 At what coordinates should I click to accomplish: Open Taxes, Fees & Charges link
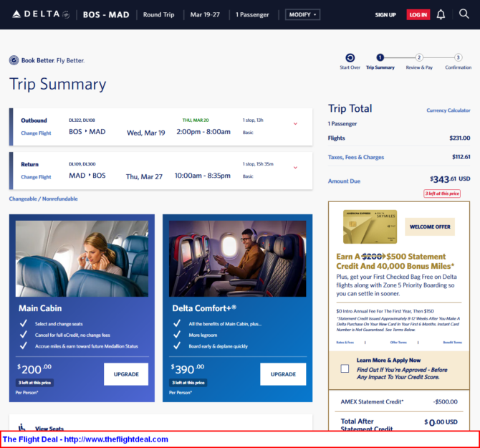pos(356,157)
